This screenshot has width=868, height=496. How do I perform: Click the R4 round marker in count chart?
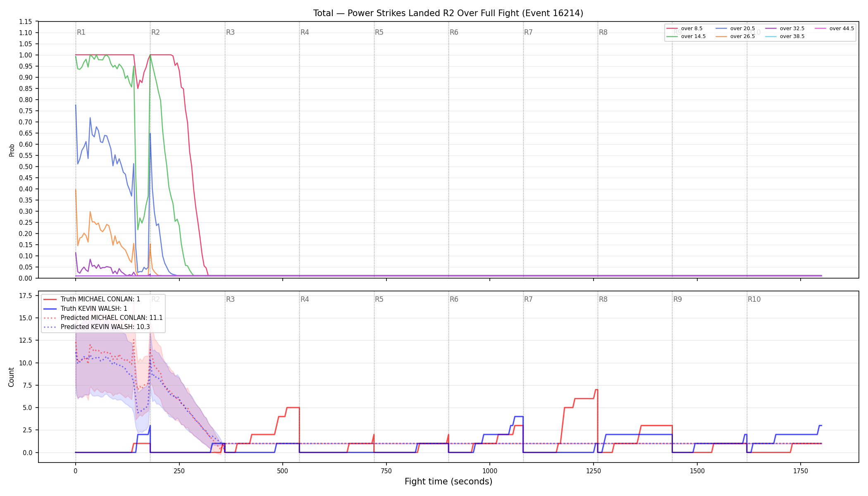point(305,299)
